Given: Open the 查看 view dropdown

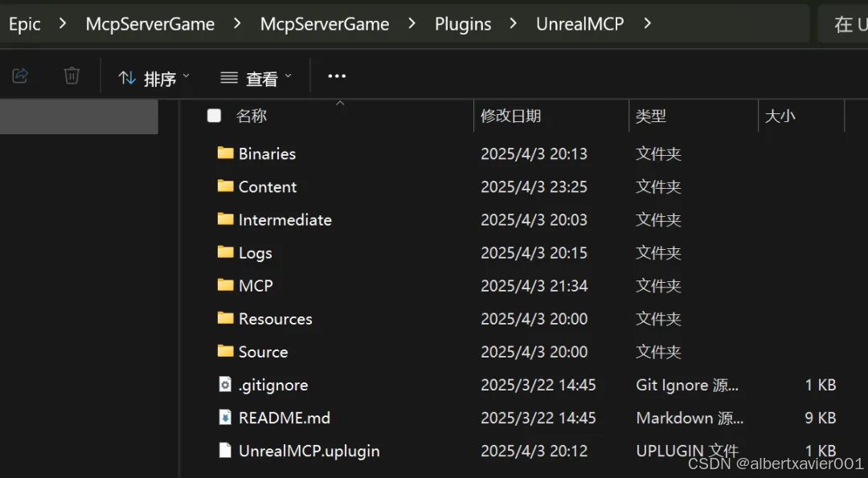Looking at the screenshot, I should [256, 79].
